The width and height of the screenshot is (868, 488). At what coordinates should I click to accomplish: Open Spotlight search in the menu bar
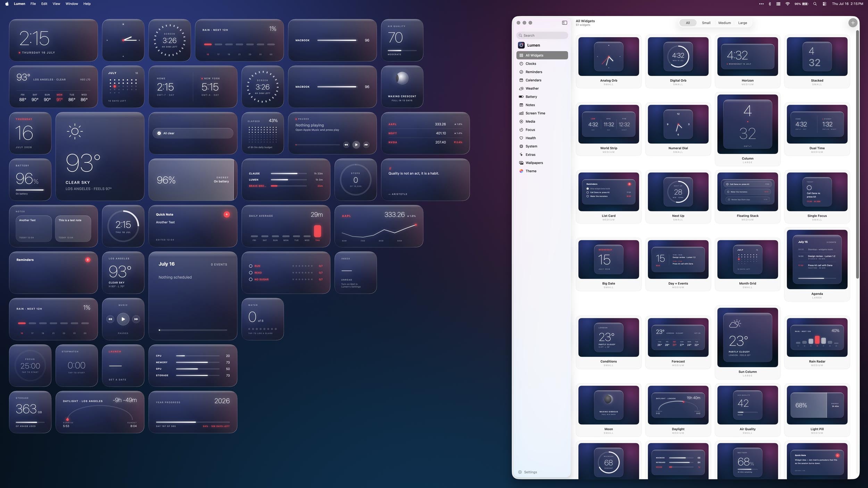pos(815,4)
